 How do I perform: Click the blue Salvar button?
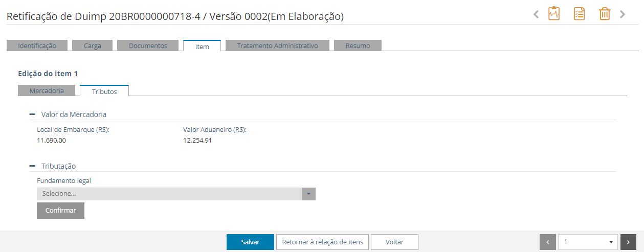point(250,242)
